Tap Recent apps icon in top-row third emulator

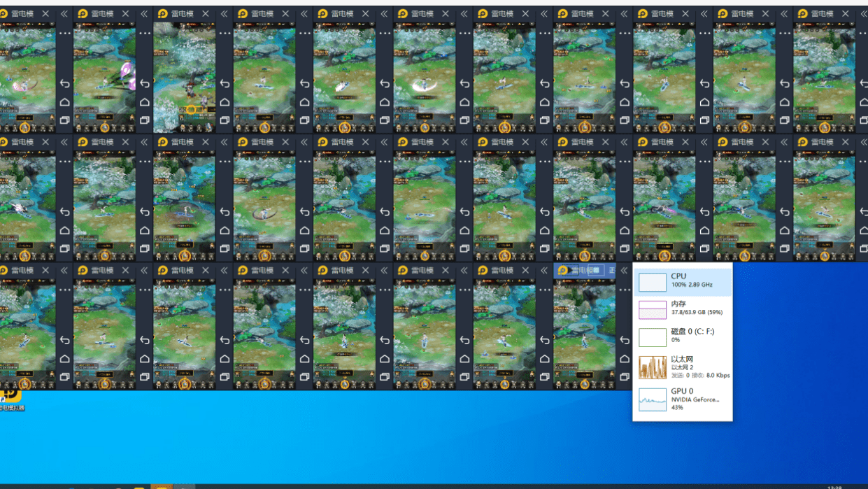click(225, 120)
